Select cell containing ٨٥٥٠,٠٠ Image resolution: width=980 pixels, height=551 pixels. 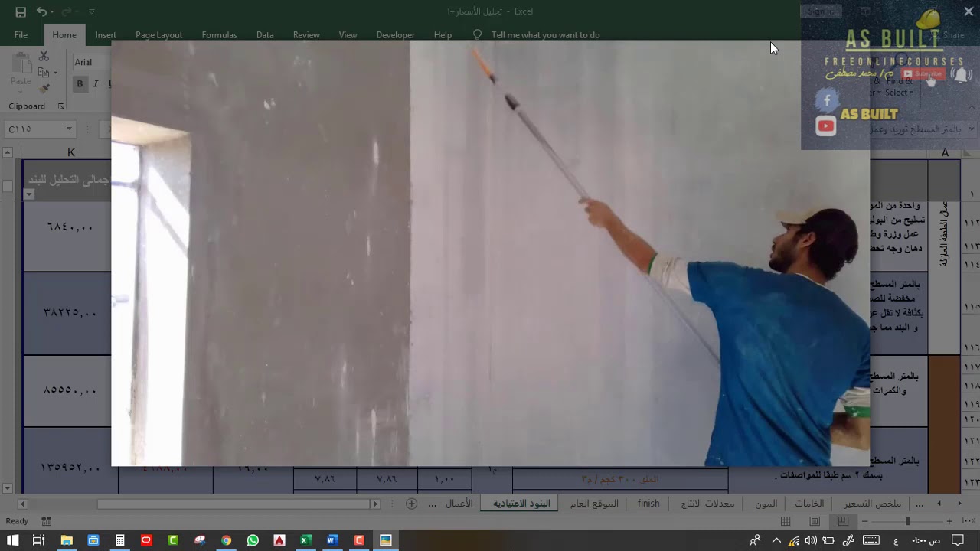tap(67, 390)
